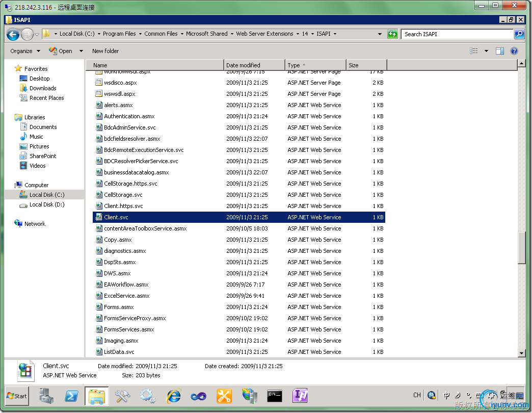
Task: Click the Change your view icon
Action: click(473, 51)
